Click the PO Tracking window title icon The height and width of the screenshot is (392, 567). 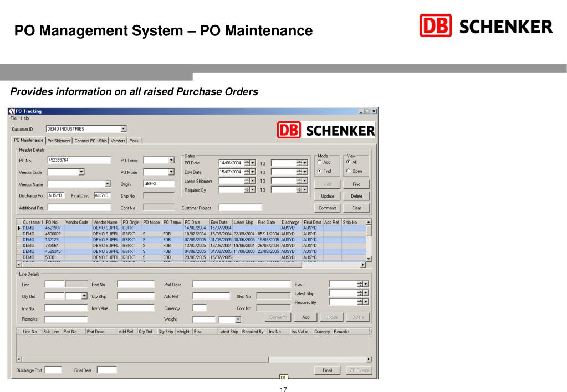12,111
